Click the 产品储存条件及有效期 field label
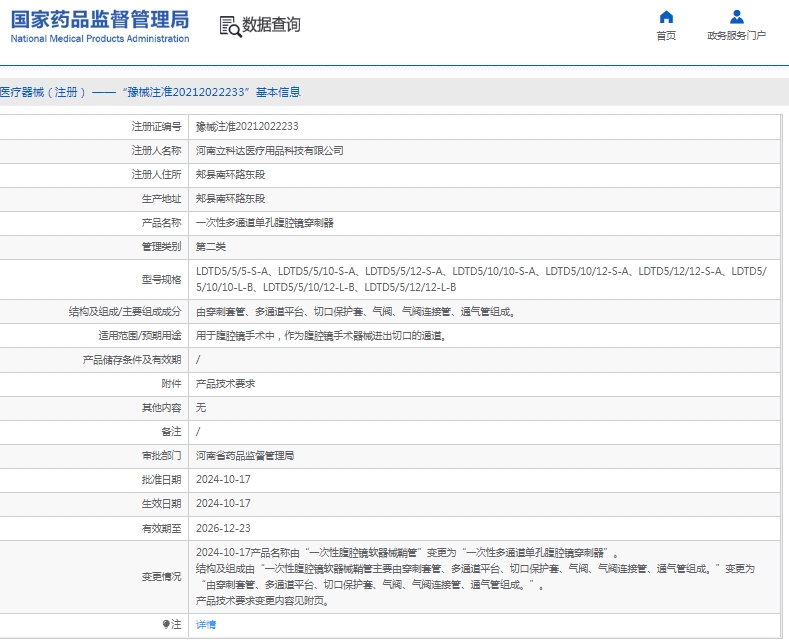 point(132,360)
